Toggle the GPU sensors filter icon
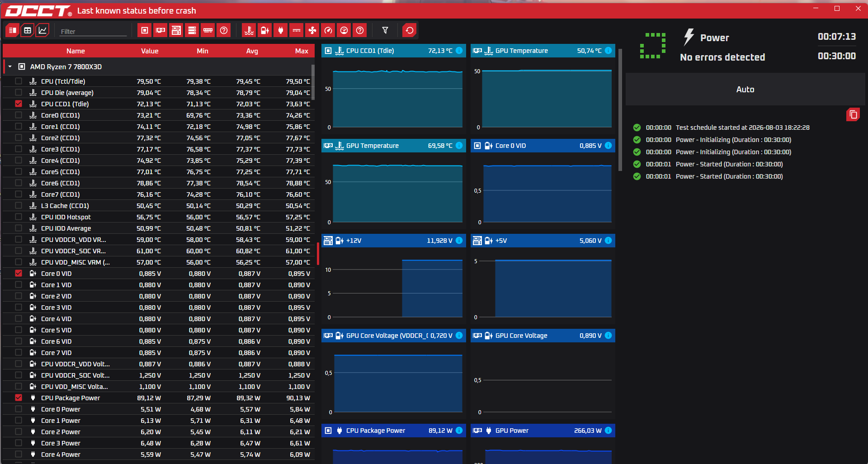The height and width of the screenshot is (464, 868). (160, 30)
